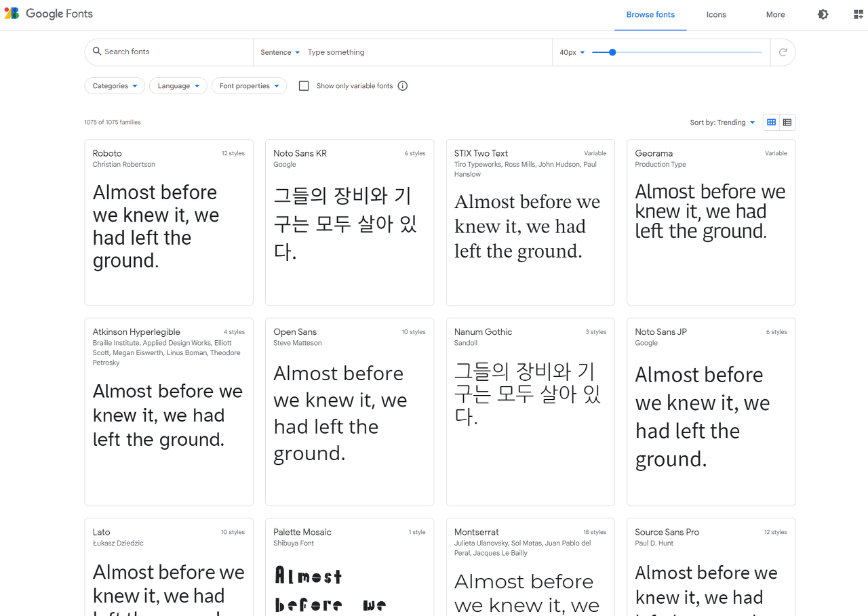Viewport: 868px width, 616px height.
Task: Click 'Steve Matteson' designer name
Action: [x=298, y=343]
